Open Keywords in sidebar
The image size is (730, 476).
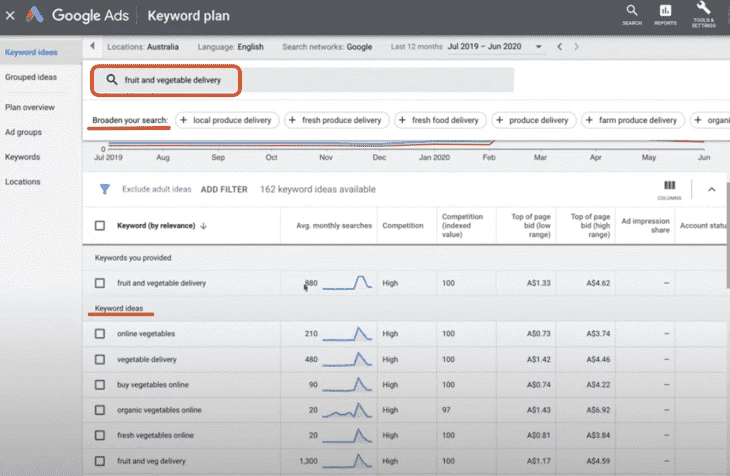point(22,156)
